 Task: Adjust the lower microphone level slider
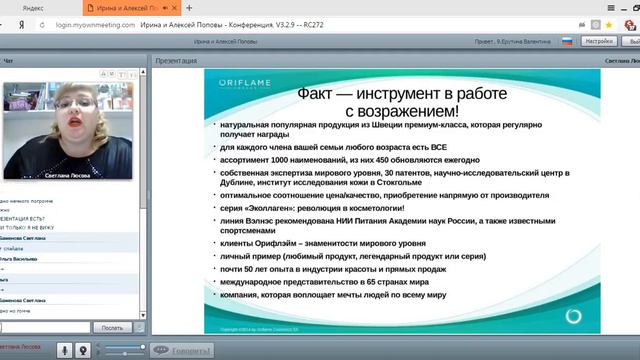(124, 353)
